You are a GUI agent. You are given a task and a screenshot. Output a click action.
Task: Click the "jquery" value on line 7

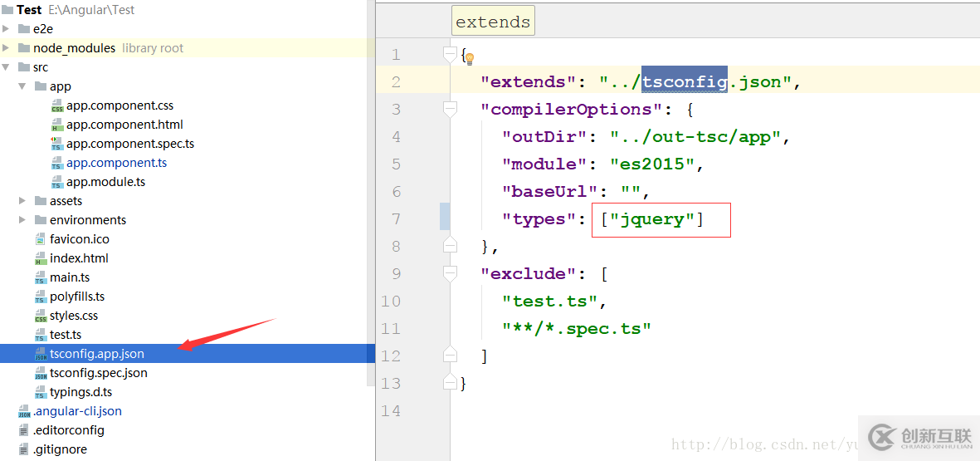coord(652,219)
